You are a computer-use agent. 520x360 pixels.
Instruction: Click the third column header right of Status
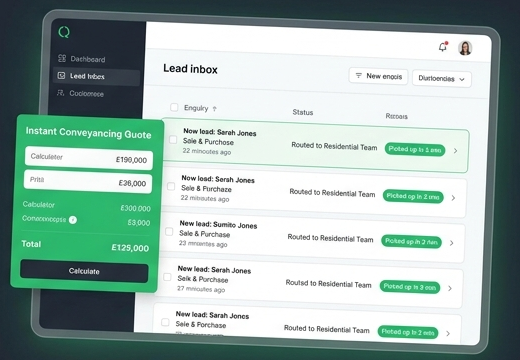pos(396,116)
